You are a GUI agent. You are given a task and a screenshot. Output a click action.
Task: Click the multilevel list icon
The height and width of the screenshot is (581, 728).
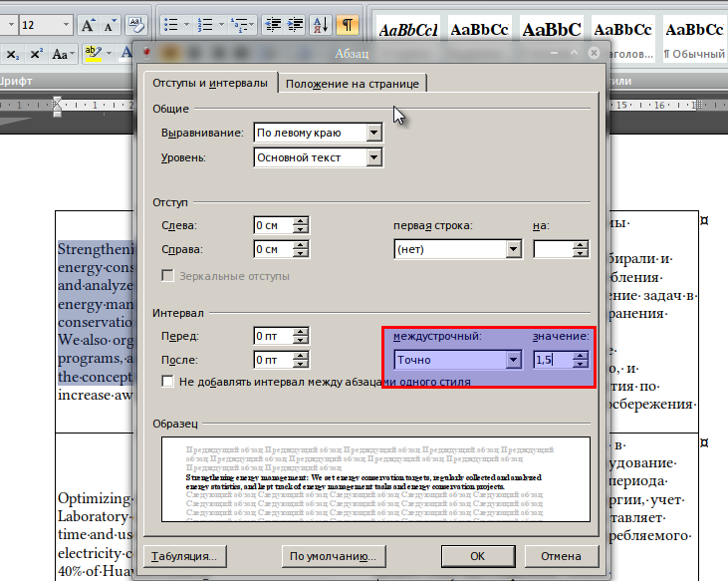[240, 25]
